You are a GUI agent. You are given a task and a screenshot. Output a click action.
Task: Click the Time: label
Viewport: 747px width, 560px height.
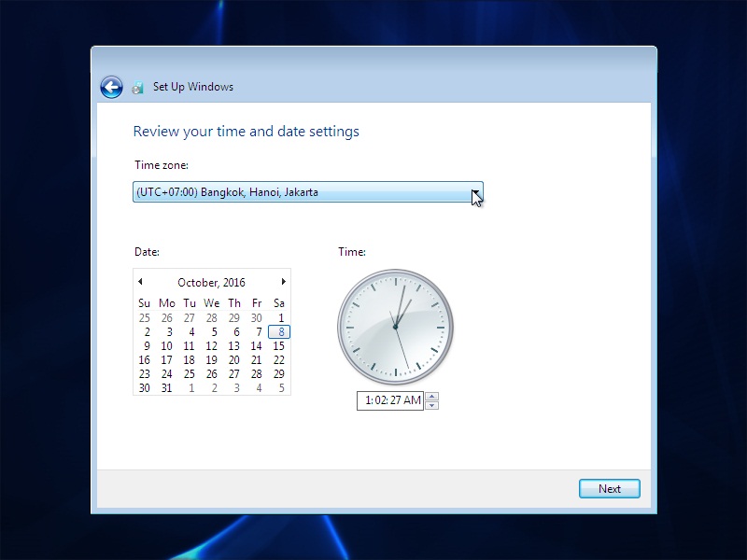point(352,252)
